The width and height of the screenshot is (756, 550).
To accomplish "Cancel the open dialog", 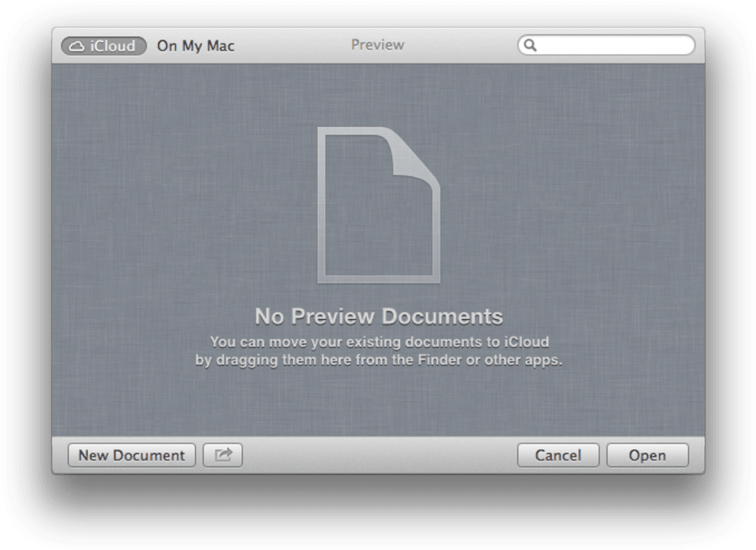I will (558, 455).
